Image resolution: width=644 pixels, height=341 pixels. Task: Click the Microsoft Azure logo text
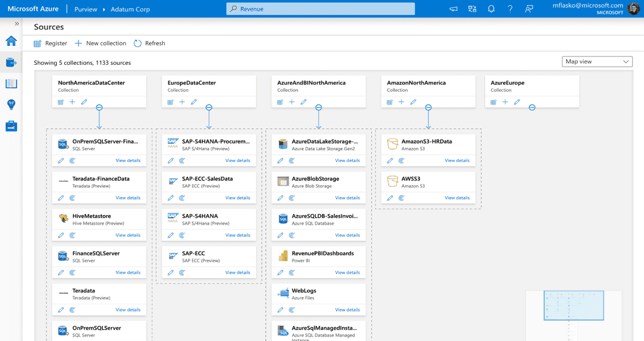[33, 9]
